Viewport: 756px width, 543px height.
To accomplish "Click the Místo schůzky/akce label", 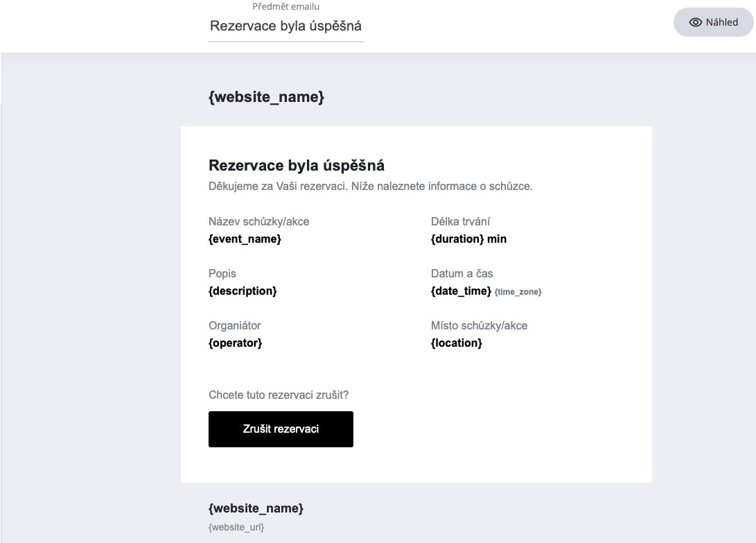I will click(479, 326).
